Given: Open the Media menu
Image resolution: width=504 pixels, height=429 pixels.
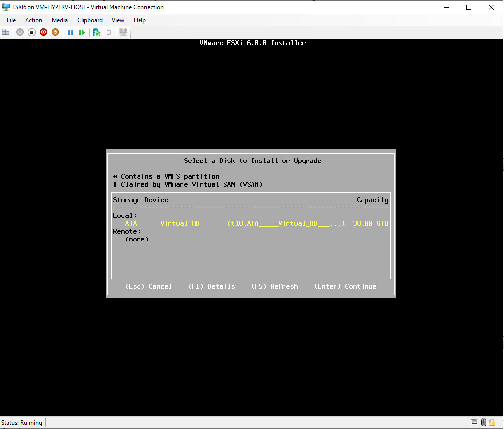Looking at the screenshot, I should pyautogui.click(x=59, y=20).
